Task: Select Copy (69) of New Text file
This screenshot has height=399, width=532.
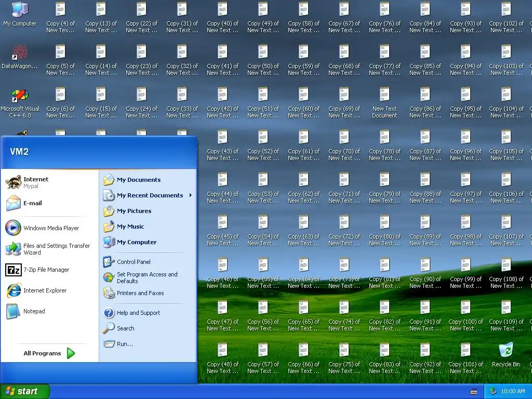Action: pos(344,102)
